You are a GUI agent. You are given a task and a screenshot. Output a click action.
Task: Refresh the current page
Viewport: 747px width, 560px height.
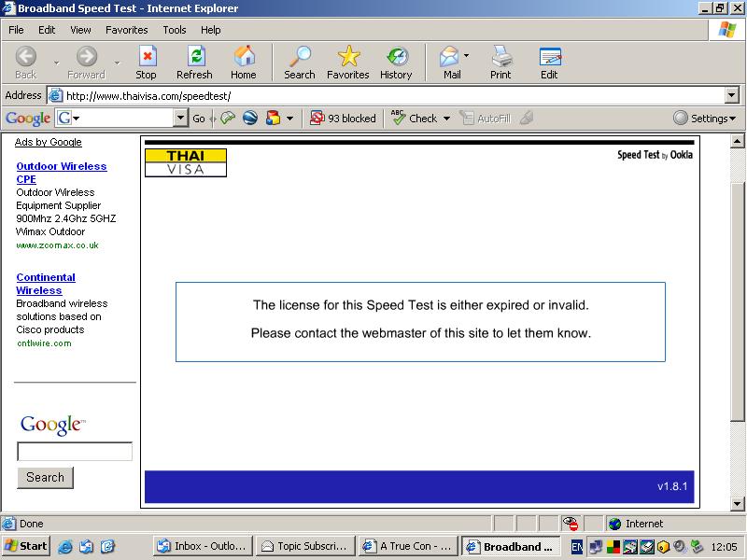(194, 63)
